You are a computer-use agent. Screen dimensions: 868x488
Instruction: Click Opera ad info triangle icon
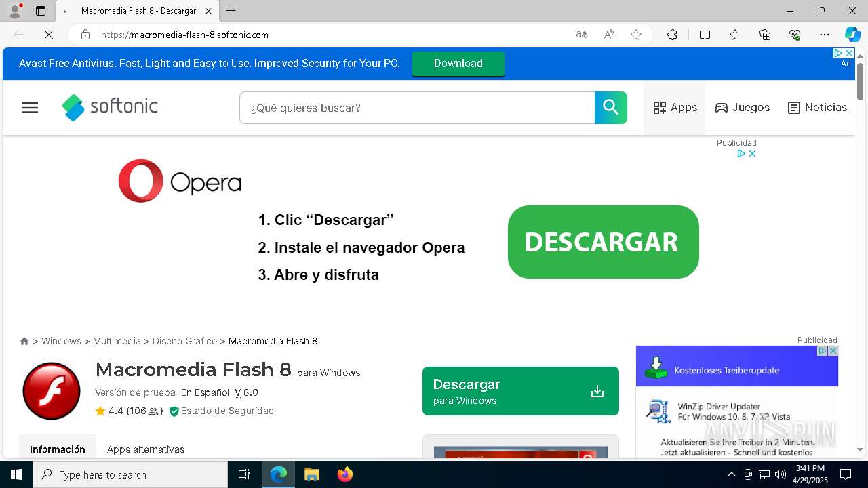(742, 154)
